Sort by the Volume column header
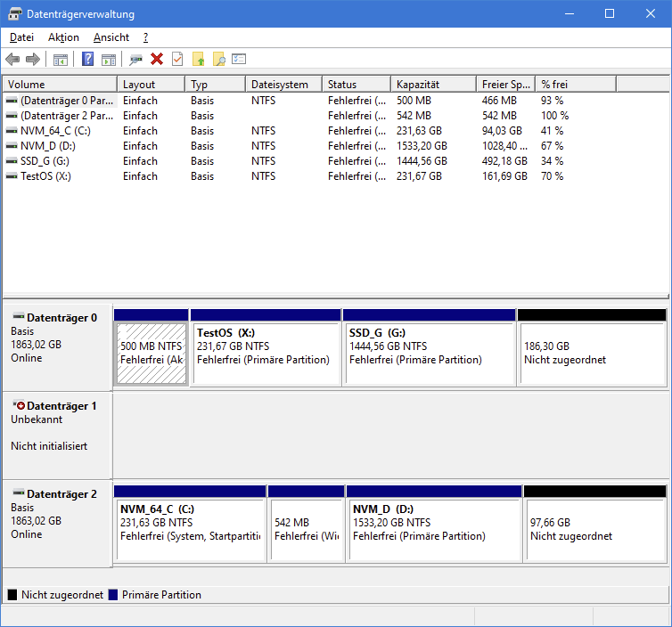The height and width of the screenshot is (627, 672). (60, 85)
